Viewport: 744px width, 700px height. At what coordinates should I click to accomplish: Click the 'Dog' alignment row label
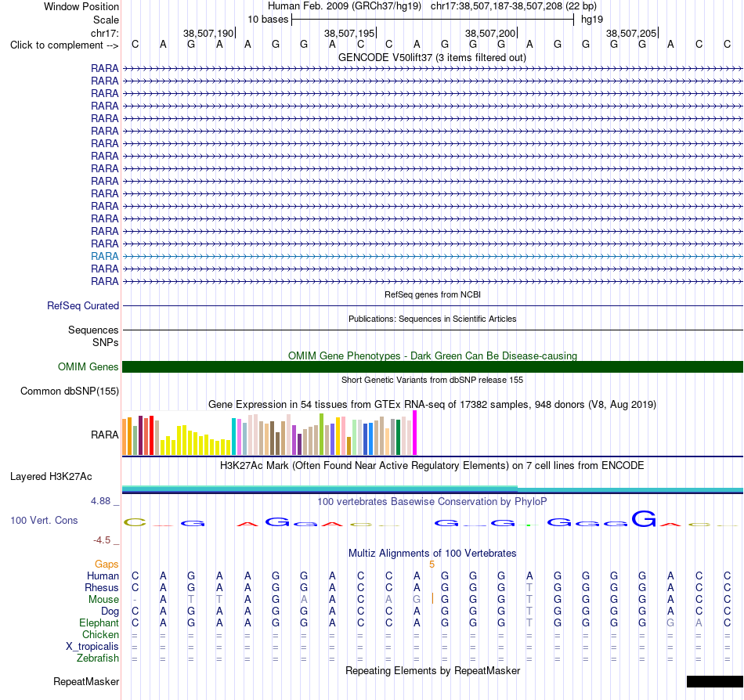click(110, 612)
